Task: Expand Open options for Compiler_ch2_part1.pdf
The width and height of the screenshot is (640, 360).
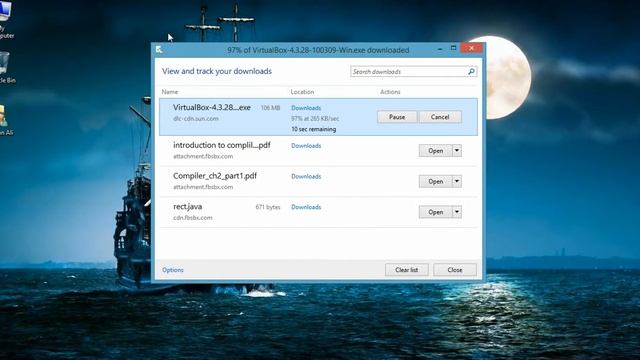Action: click(457, 181)
